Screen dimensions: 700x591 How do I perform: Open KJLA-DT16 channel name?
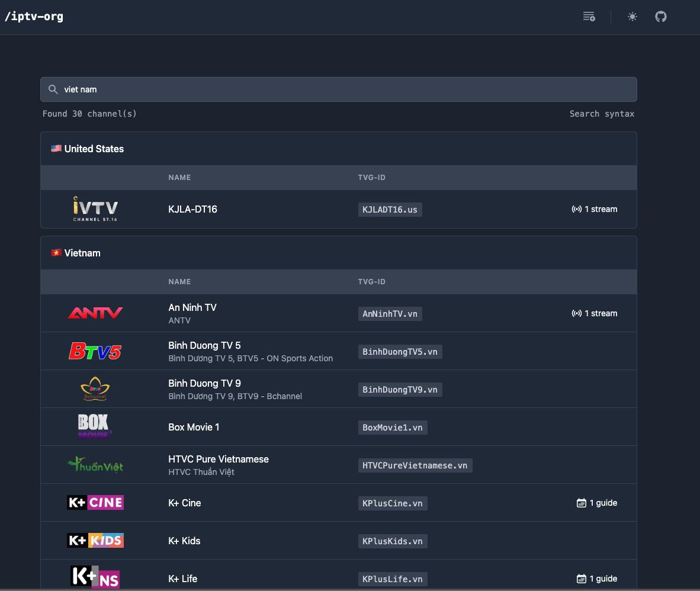[x=192, y=209]
